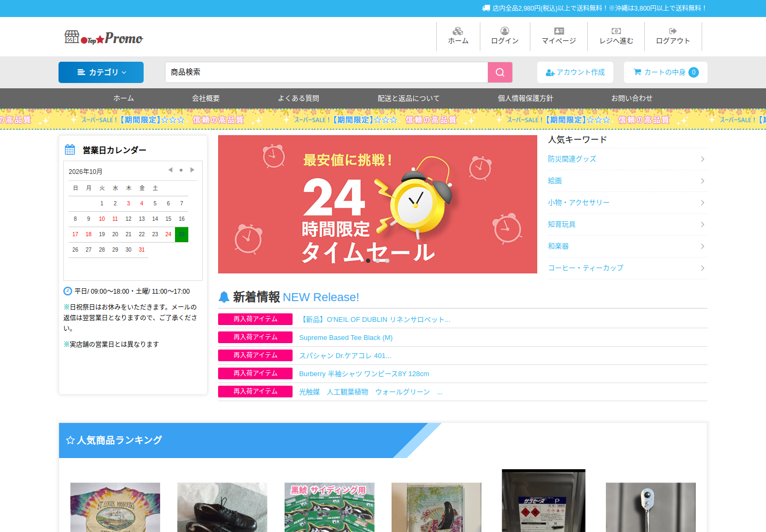
Task: Open Supreme Based Tee Black (M) link
Action: [x=346, y=338]
